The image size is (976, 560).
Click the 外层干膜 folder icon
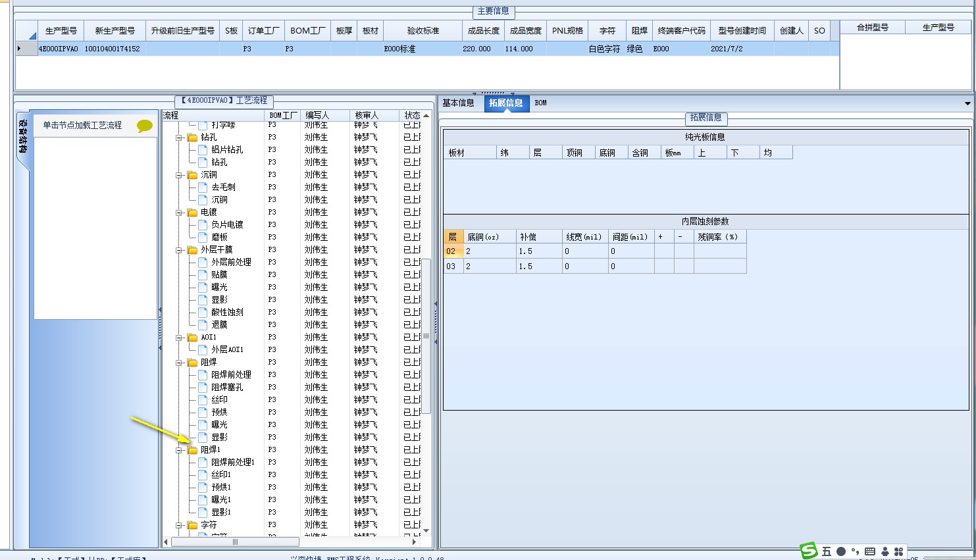[x=192, y=250]
